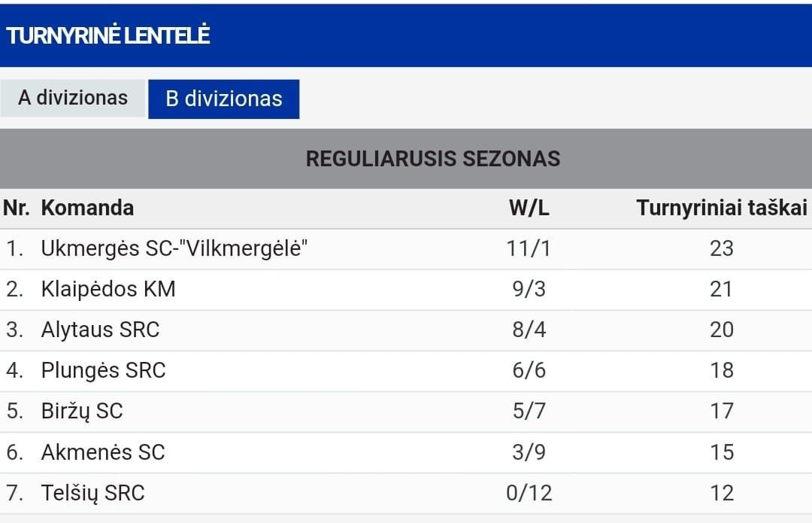Open Ukmergės SC-"Vilkmergėlė" team link
Image resolution: width=812 pixels, height=523 pixels.
click(x=174, y=249)
